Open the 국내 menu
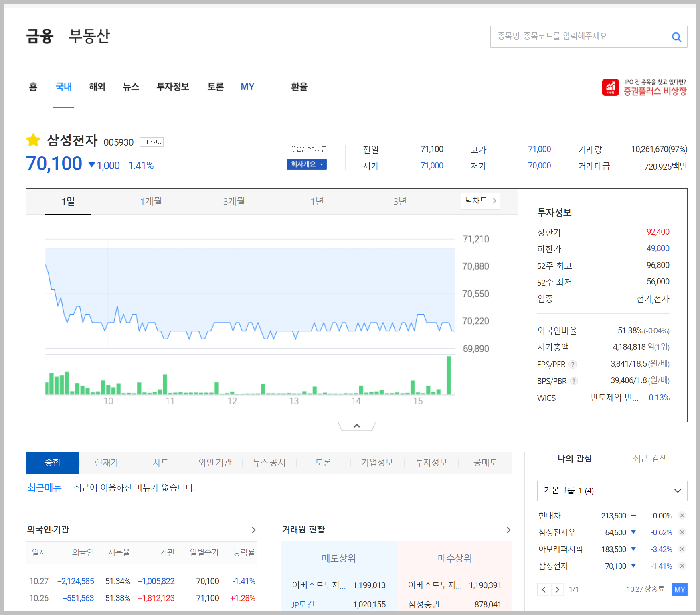 (x=63, y=87)
